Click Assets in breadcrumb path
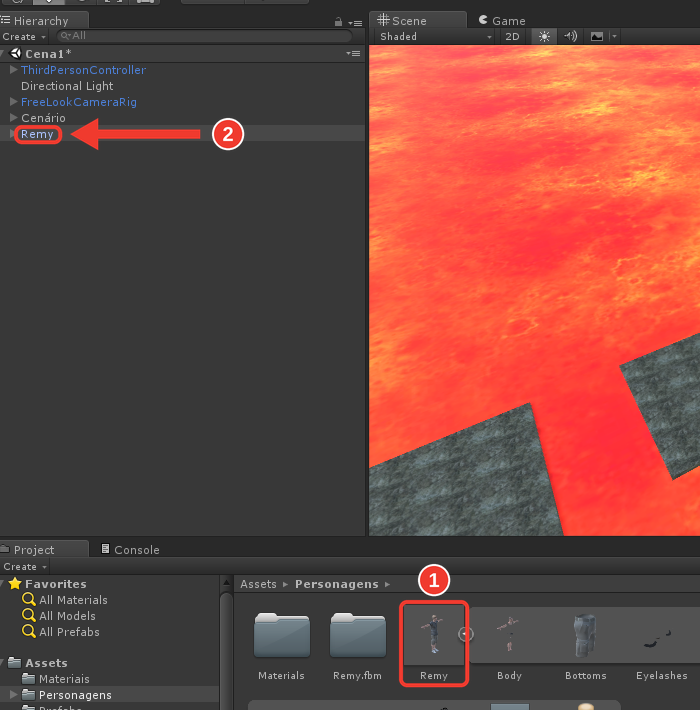Image resolution: width=700 pixels, height=710 pixels. pyautogui.click(x=258, y=584)
